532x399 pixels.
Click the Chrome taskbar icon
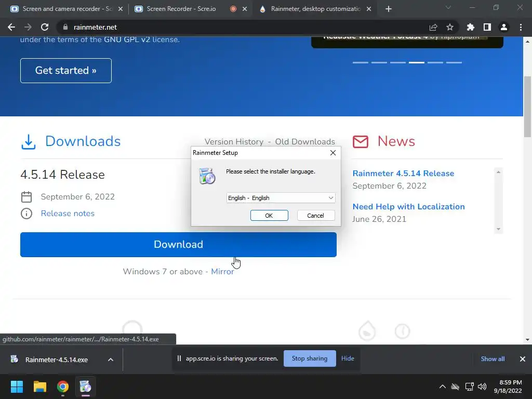tap(63, 387)
